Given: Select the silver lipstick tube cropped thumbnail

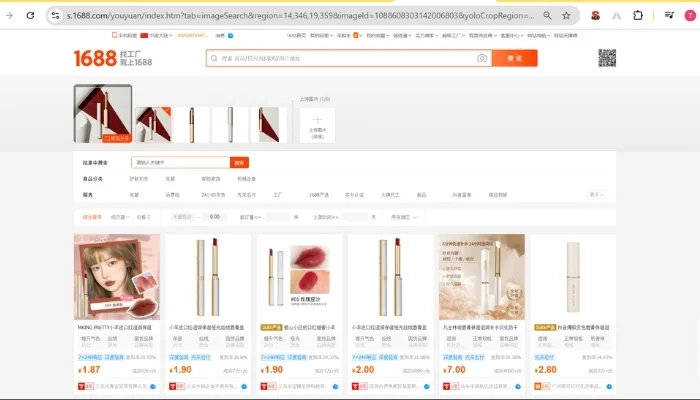Looking at the screenshot, I should pos(230,125).
